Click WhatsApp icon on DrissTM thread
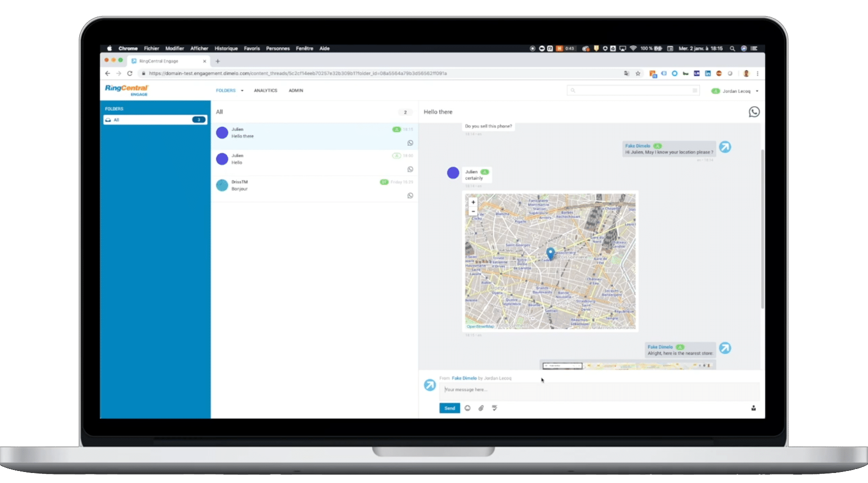 pyautogui.click(x=410, y=196)
